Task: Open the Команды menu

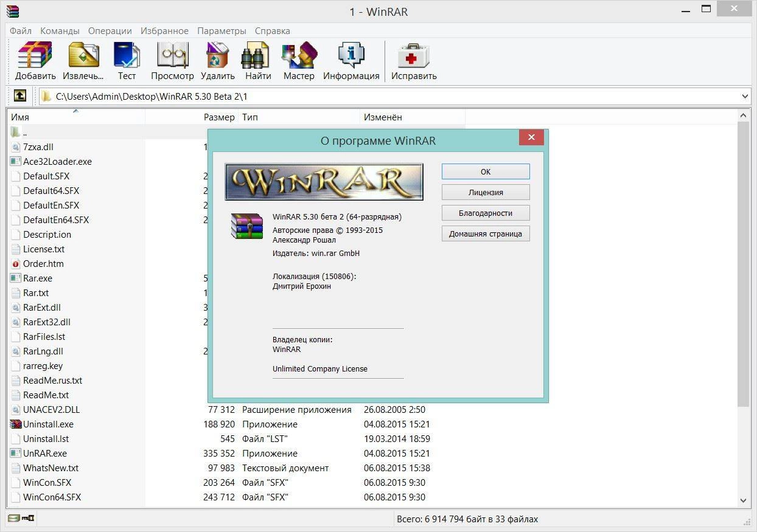Action: click(x=60, y=31)
